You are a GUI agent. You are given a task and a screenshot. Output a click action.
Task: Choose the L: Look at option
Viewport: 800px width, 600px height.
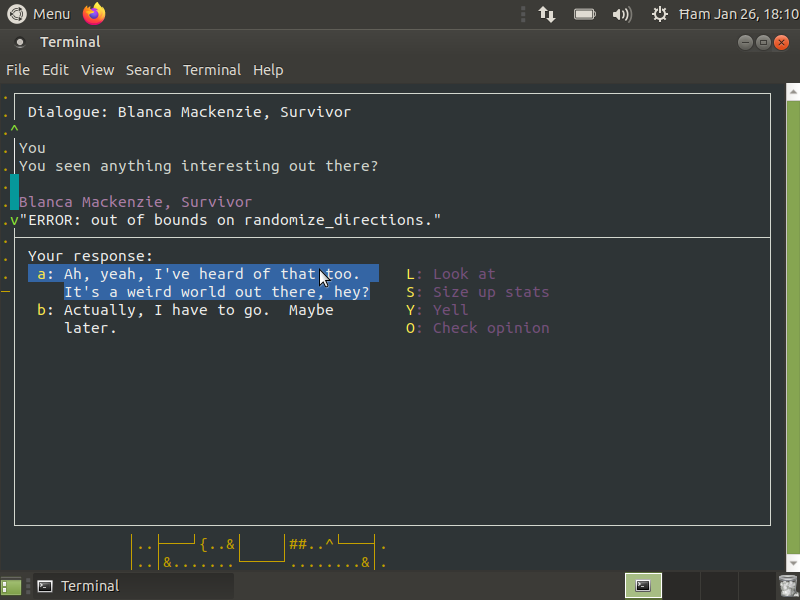click(x=451, y=274)
